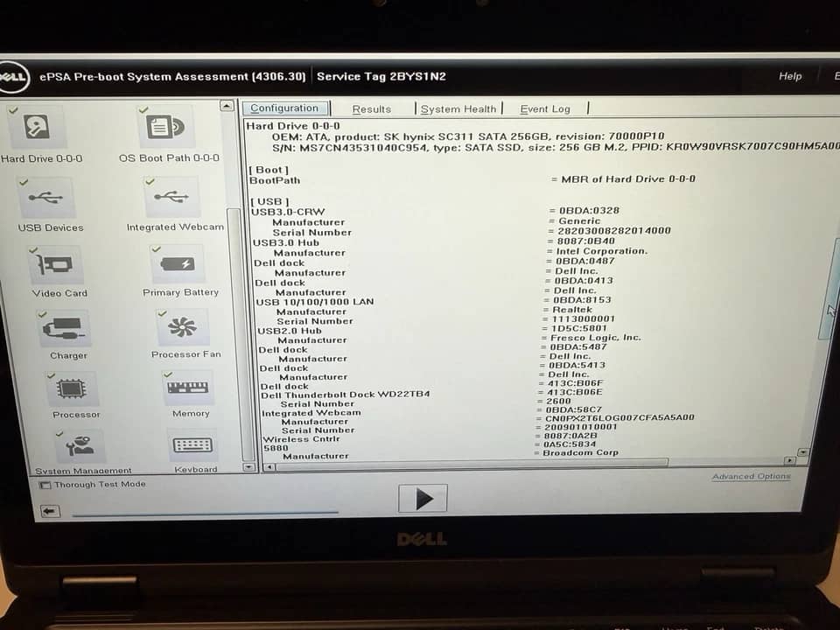840x630 pixels.
Task: Select the Hard Drive 0-0-0 test icon
Action: coord(37,128)
